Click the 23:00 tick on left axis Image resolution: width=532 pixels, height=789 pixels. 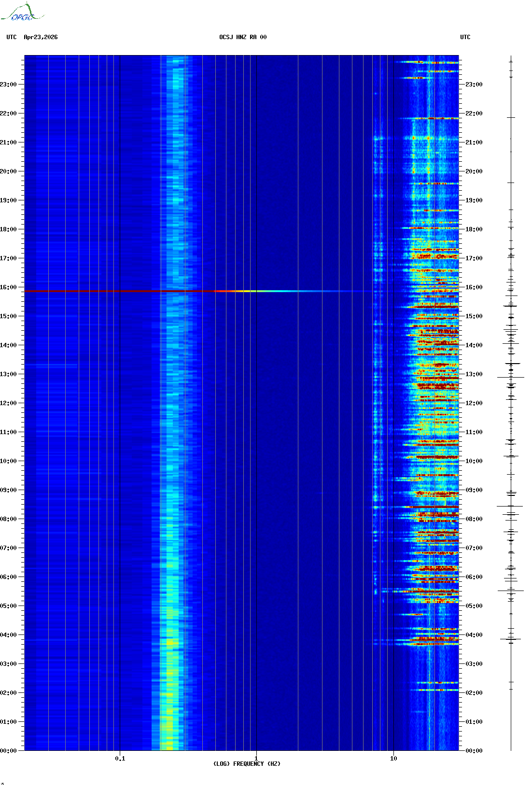click(x=8, y=85)
